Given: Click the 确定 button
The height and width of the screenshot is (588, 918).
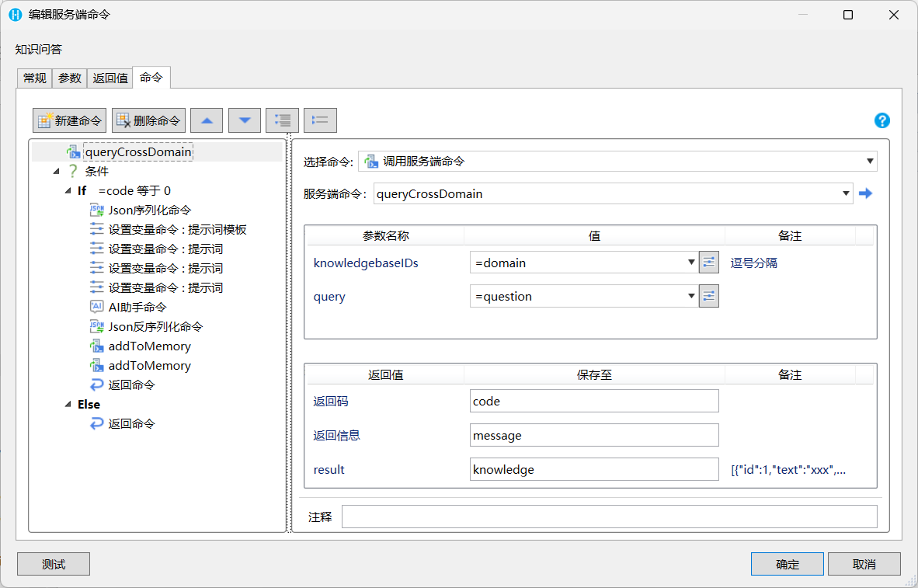Looking at the screenshot, I should [x=788, y=564].
